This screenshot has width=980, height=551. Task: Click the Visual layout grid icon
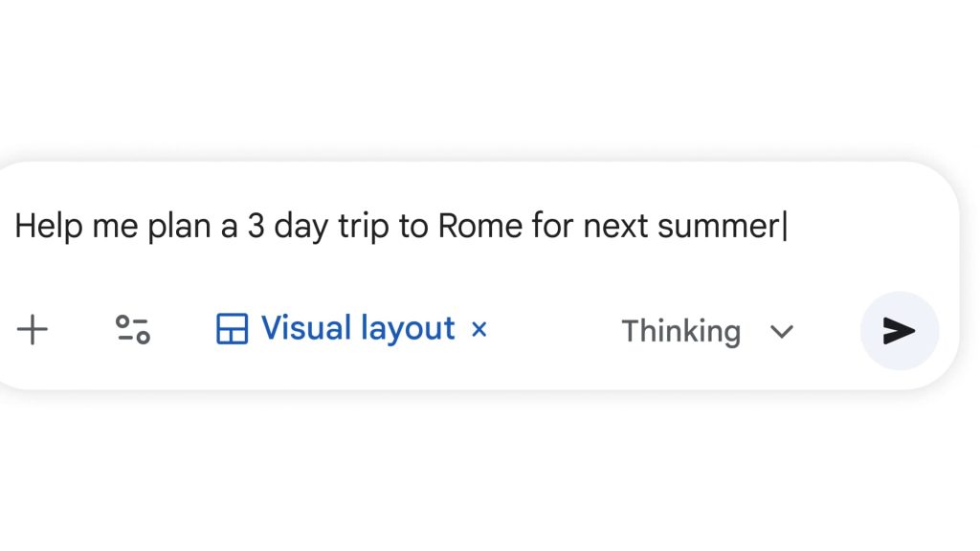point(232,329)
